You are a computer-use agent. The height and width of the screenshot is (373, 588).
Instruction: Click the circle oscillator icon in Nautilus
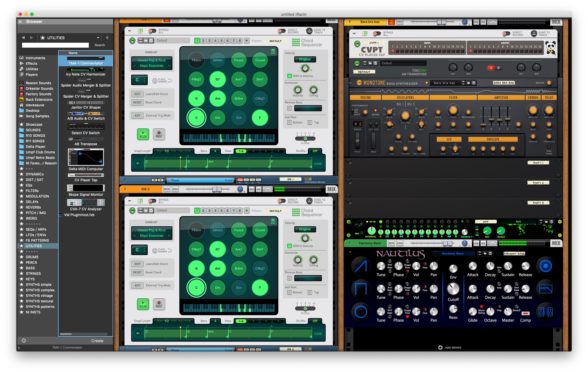tap(361, 312)
